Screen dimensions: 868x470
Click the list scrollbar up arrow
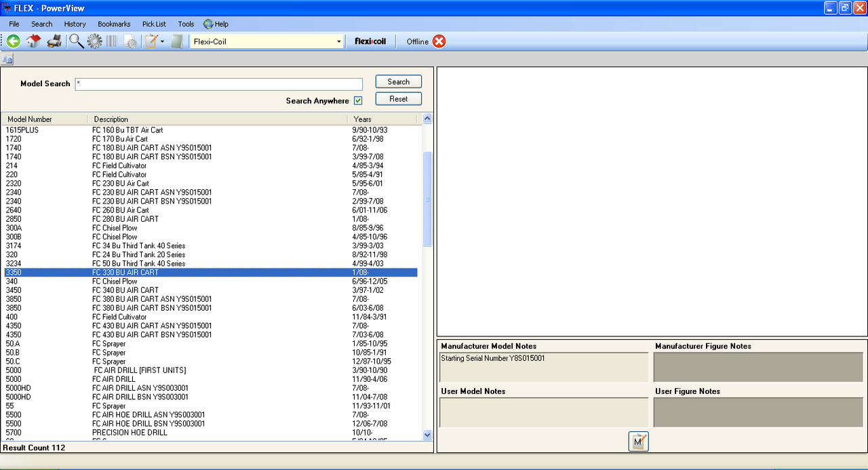[x=427, y=119]
